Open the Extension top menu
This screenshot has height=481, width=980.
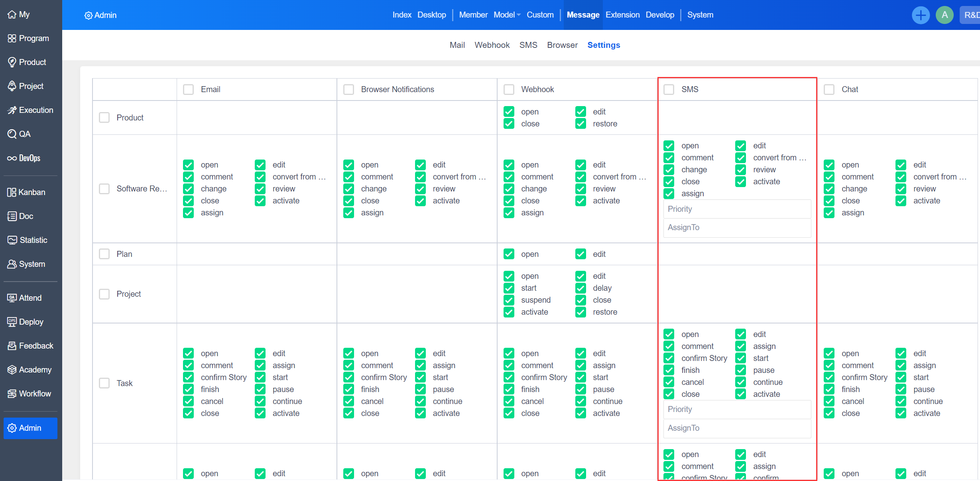(622, 15)
